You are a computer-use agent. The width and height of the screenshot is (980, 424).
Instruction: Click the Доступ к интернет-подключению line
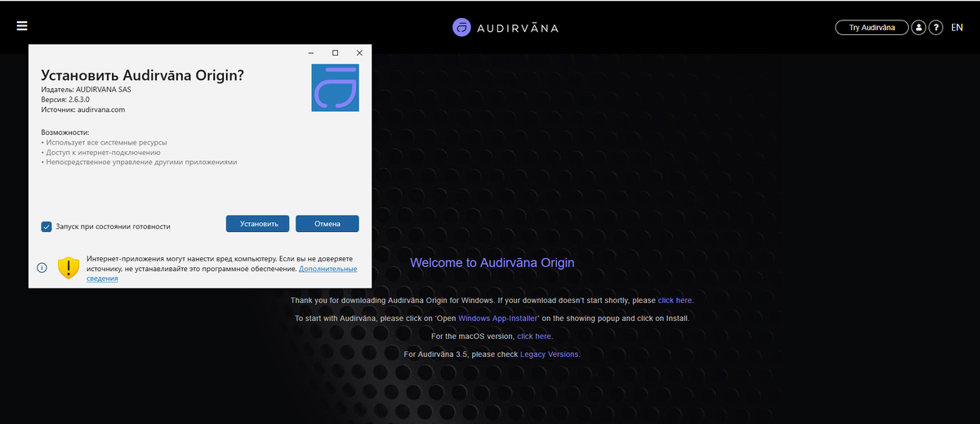[100, 152]
